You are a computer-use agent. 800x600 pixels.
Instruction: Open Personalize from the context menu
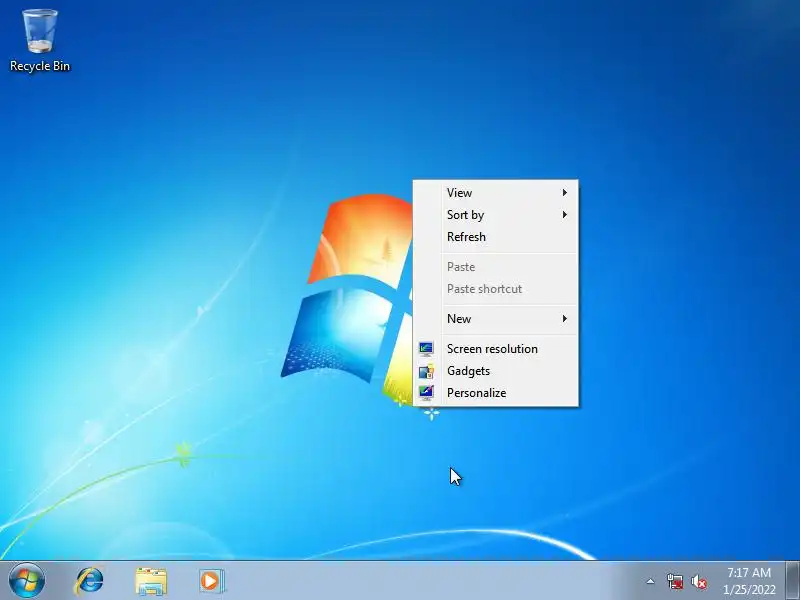tap(495, 393)
